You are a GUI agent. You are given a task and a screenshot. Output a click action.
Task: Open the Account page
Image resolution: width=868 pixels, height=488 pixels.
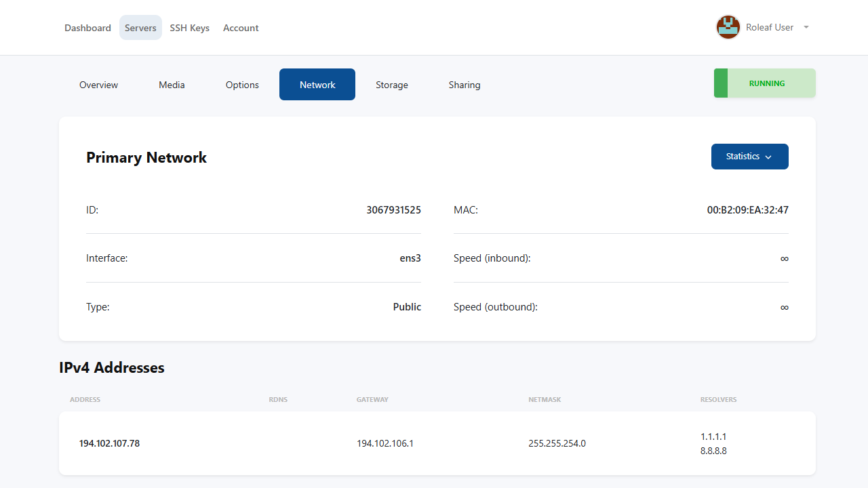241,28
